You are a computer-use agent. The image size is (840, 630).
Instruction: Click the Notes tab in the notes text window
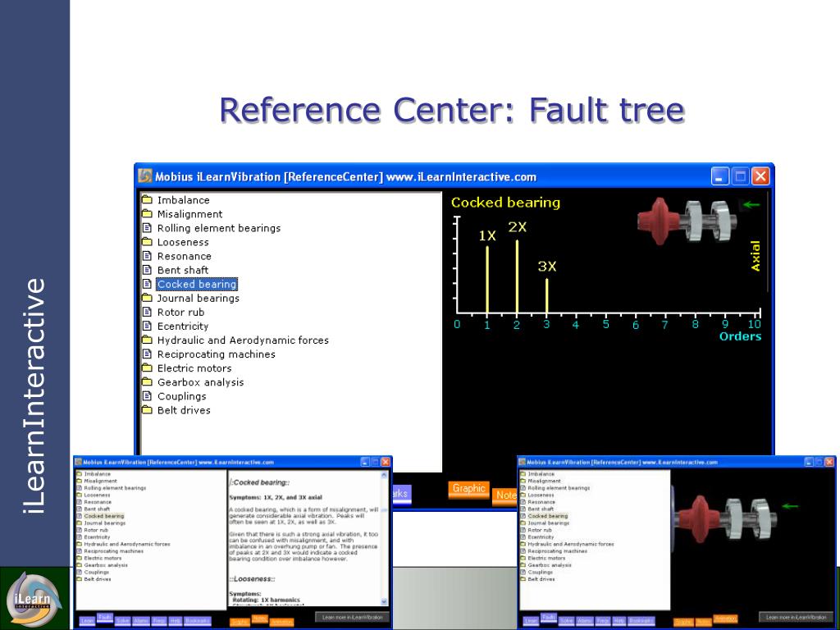click(259, 619)
